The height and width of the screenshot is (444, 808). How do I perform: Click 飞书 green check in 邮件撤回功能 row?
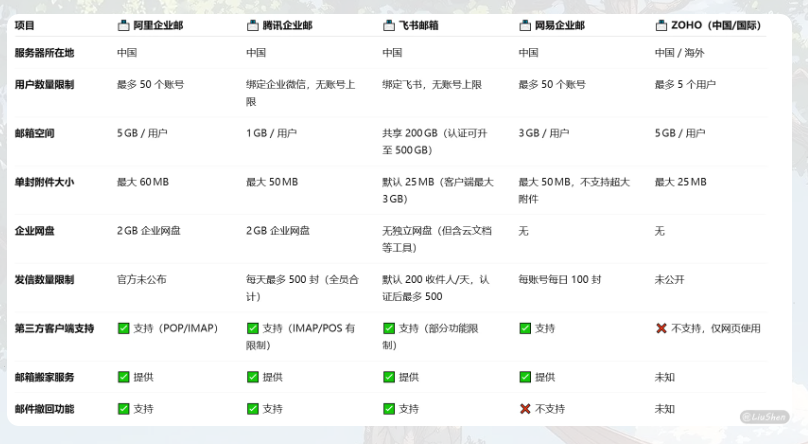[x=389, y=409]
